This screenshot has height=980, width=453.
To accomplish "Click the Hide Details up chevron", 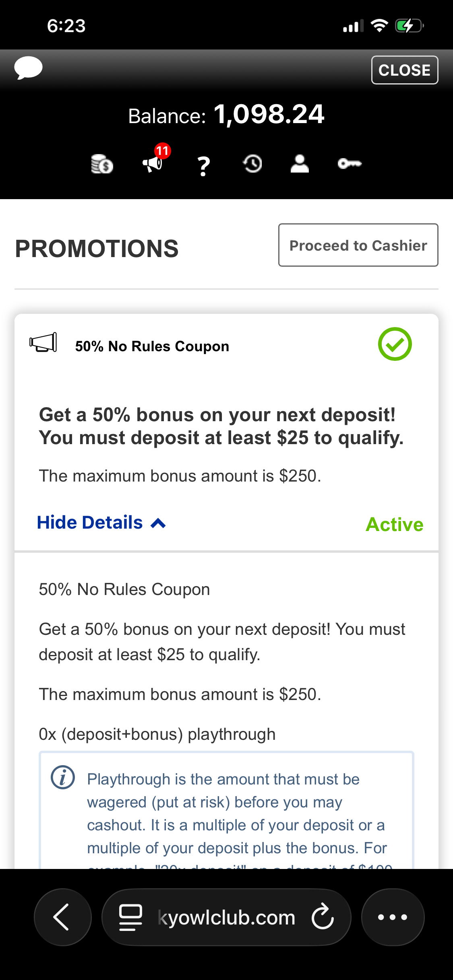I will 158,523.
